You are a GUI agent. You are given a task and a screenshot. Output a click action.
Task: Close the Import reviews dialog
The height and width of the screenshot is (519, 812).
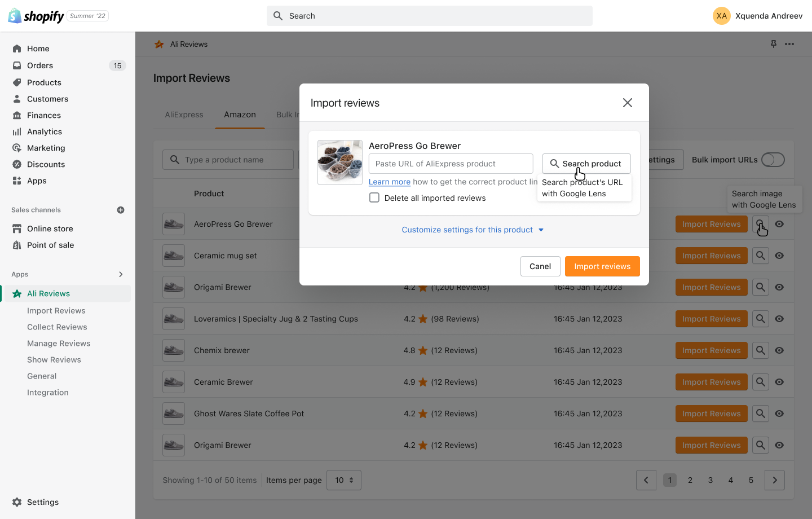628,103
